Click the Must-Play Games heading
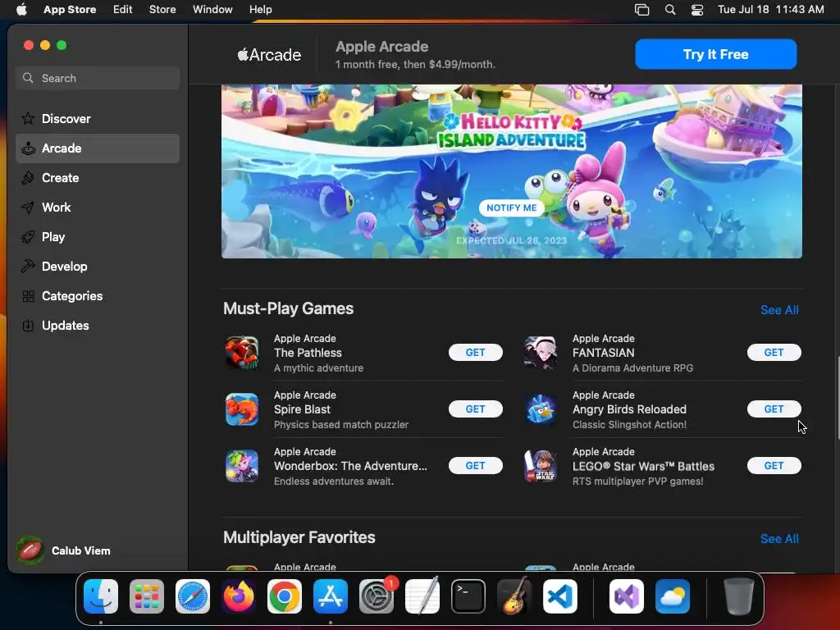The width and height of the screenshot is (840, 630). pos(288,308)
